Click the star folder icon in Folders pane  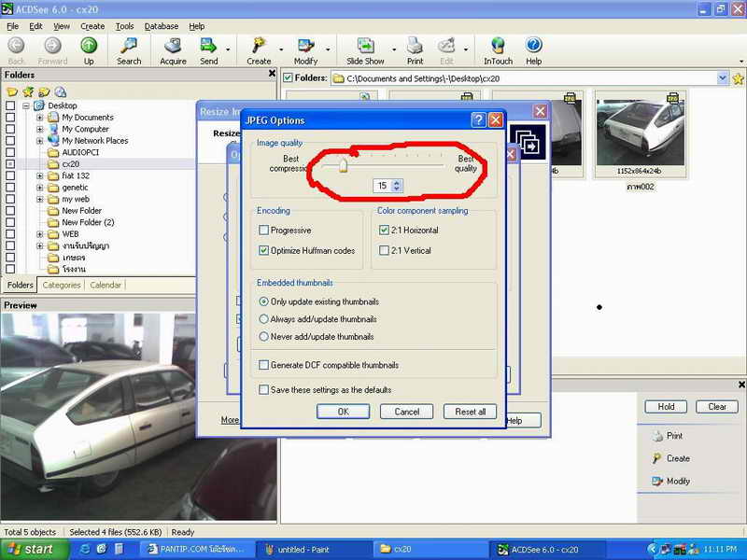pos(28,91)
